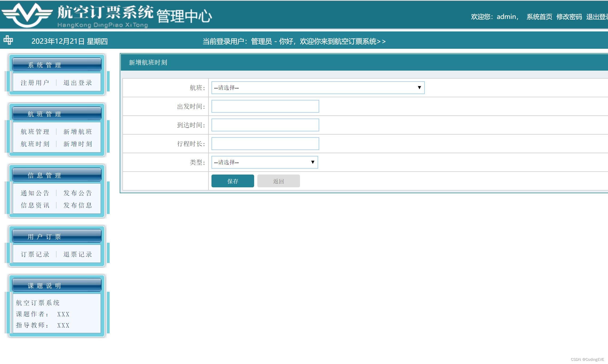Viewport: 608px width, 364px height.
Task: Click 新增航班 in the flight menu
Action: (77, 132)
